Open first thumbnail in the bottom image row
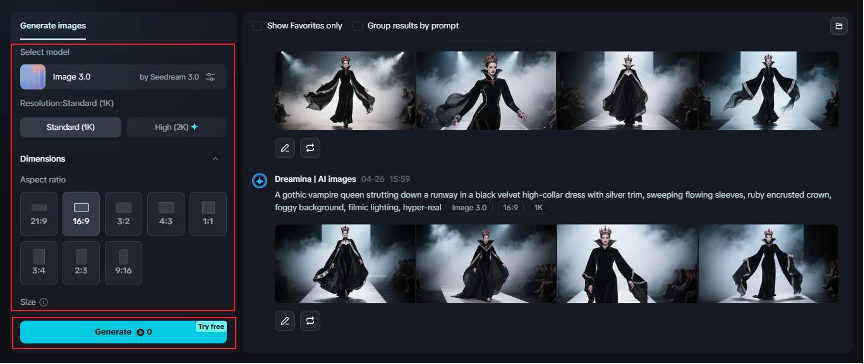Screen dimensions: 864x364 (345, 264)
